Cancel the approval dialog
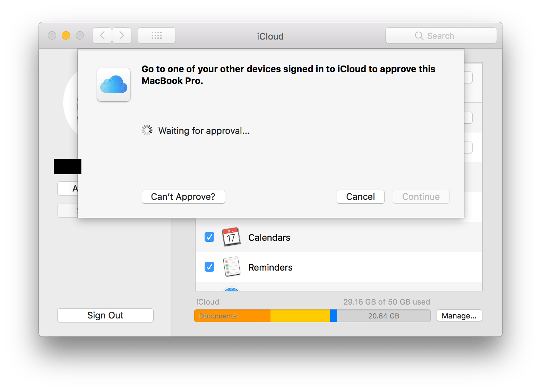This screenshot has width=541, height=392. point(360,196)
